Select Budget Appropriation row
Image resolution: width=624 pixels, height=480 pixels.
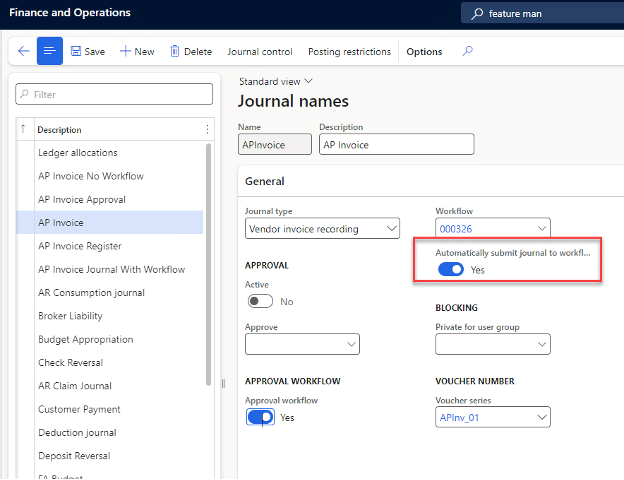pyautogui.click(x=109, y=340)
